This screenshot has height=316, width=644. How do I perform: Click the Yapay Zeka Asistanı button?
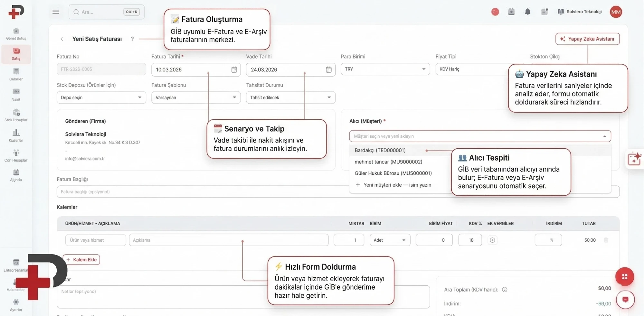(587, 39)
